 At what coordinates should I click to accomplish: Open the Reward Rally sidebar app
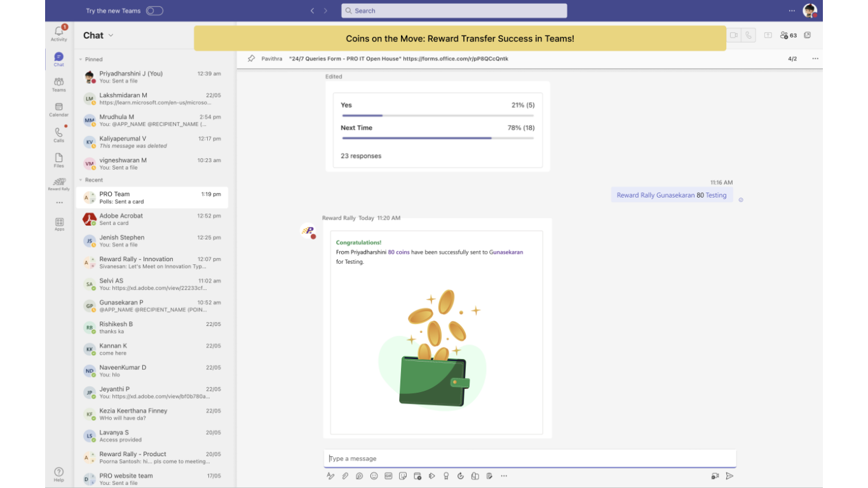(x=59, y=184)
